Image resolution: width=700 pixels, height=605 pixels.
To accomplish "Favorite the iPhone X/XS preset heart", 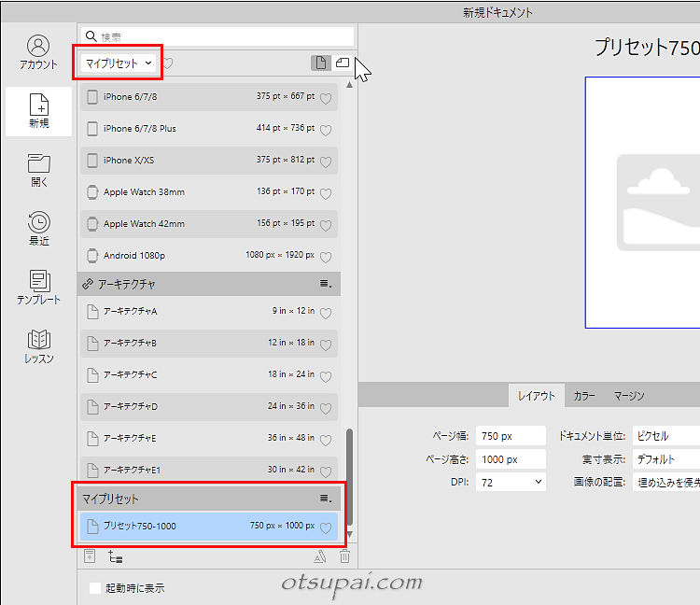I will pos(326,162).
